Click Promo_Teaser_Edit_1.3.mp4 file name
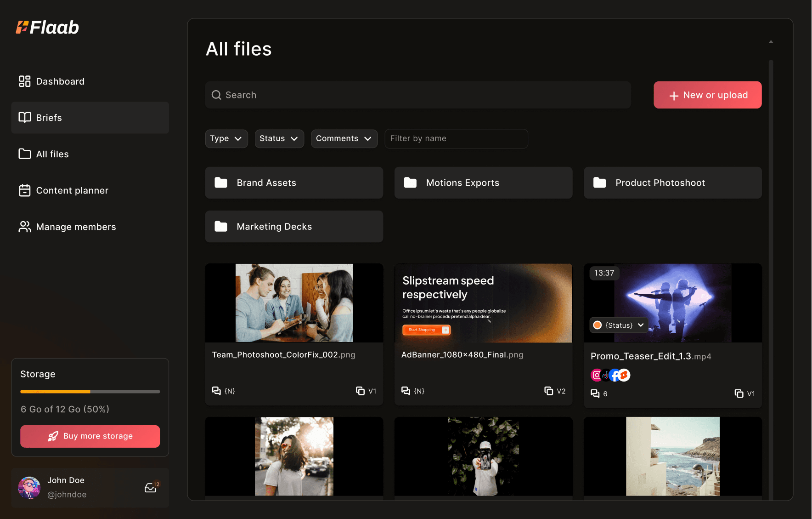Viewport: 812px width, 519px height. point(651,356)
